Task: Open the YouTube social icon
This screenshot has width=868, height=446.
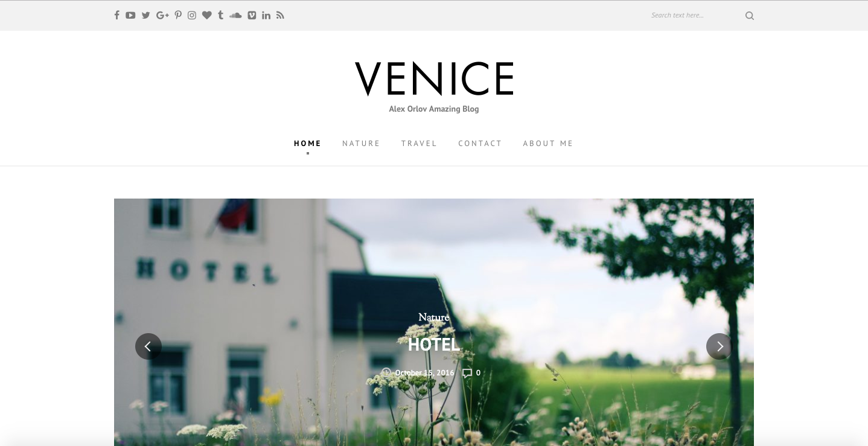Action: pyautogui.click(x=130, y=15)
